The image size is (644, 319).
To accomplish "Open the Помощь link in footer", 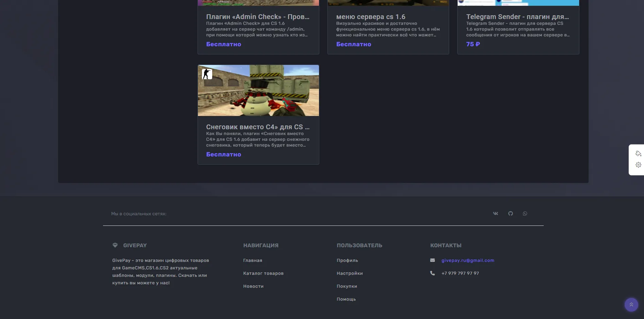I will 346,299.
